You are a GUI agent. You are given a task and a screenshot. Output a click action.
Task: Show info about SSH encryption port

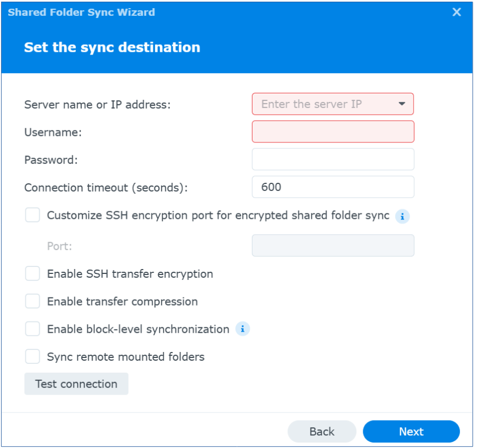[403, 216]
